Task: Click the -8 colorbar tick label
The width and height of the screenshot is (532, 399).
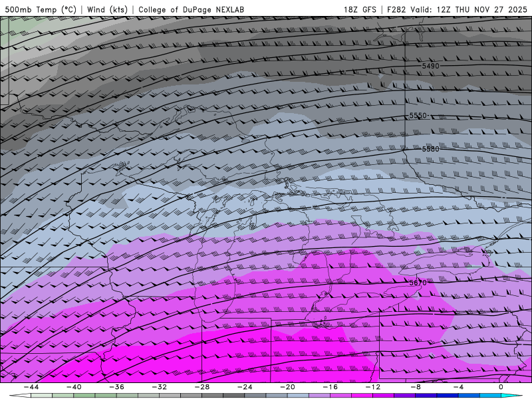Action: (x=416, y=387)
